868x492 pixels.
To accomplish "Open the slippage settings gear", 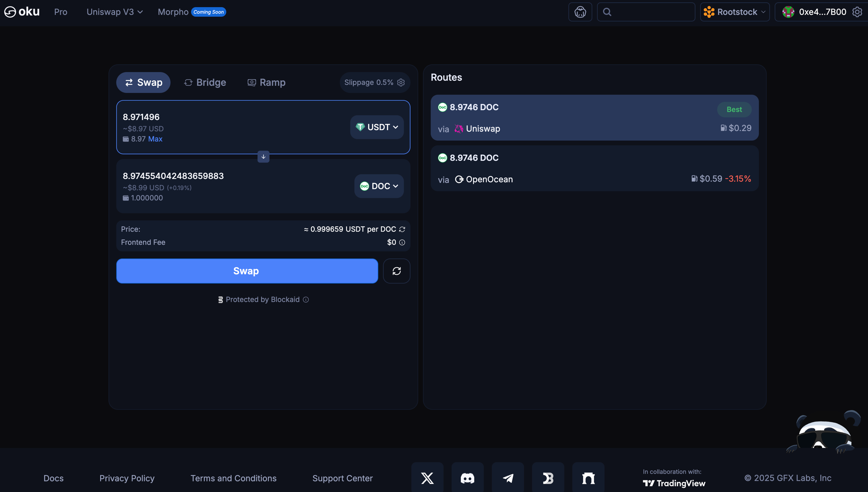I will (401, 82).
